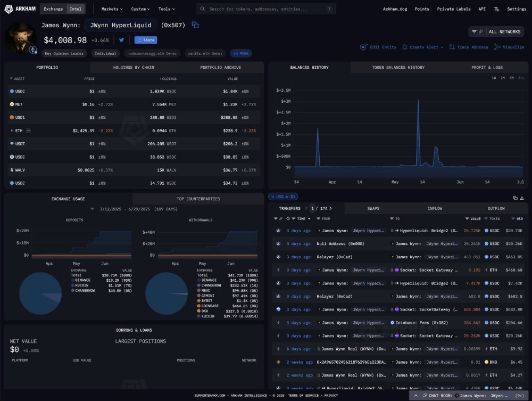Click the Visualize link
The image size is (532, 401).
509,47
